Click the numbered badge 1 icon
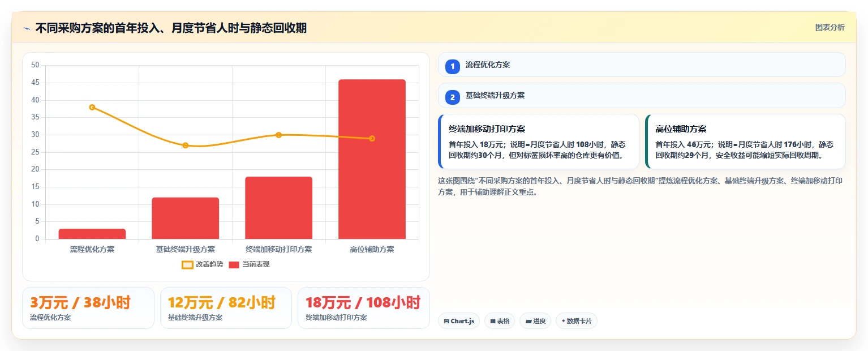Screen dimensions: 868x351 453,66
